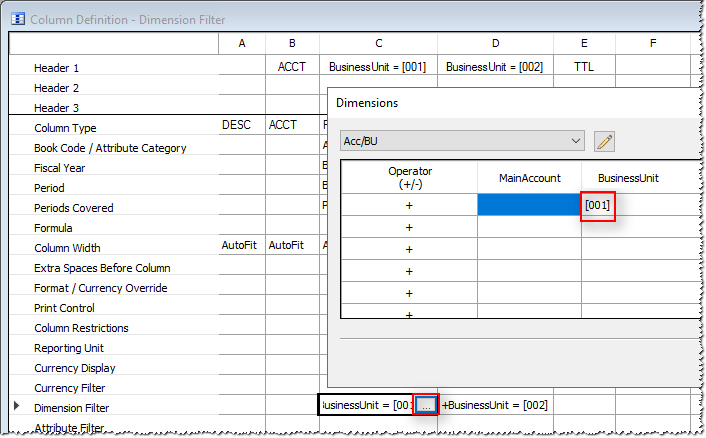This screenshot has height=438, width=706.
Task: Click the +BusinessUnit = [002] filter cell
Action: pos(494,405)
